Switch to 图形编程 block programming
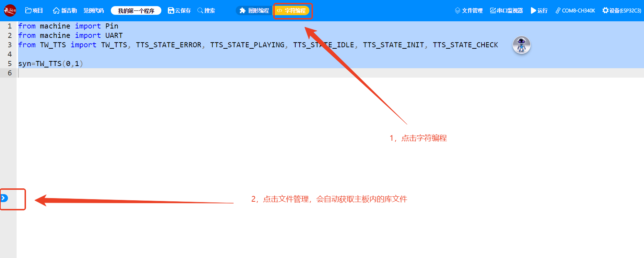The width and height of the screenshot is (644, 258). (x=254, y=10)
